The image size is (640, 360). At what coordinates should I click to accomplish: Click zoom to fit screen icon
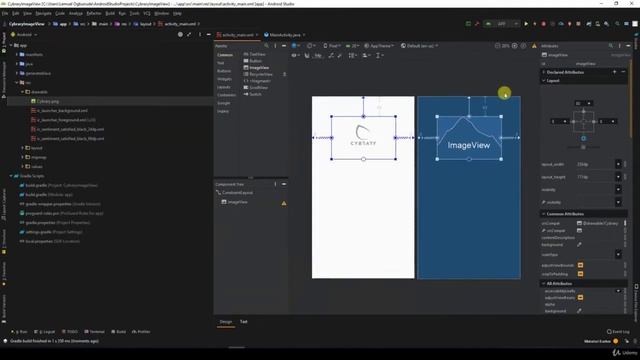tap(523, 46)
